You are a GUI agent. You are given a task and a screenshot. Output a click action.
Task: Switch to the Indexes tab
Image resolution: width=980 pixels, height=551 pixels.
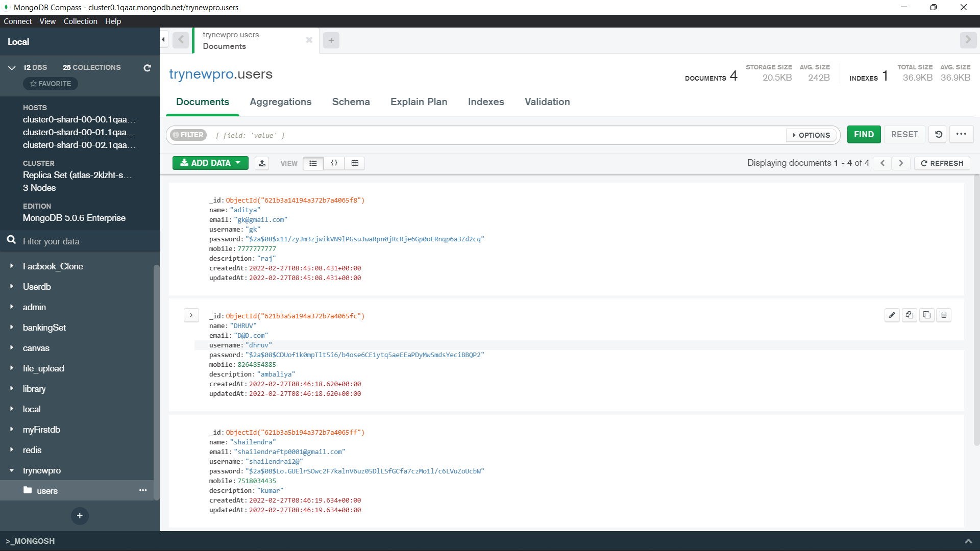pyautogui.click(x=485, y=102)
